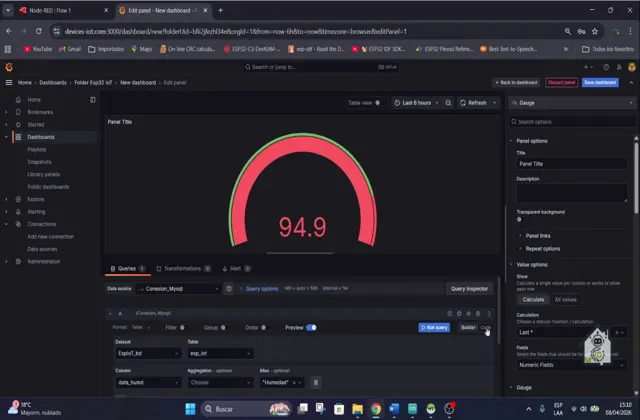640x420 pixels.
Task: Select the All values option
Action: pos(566,299)
